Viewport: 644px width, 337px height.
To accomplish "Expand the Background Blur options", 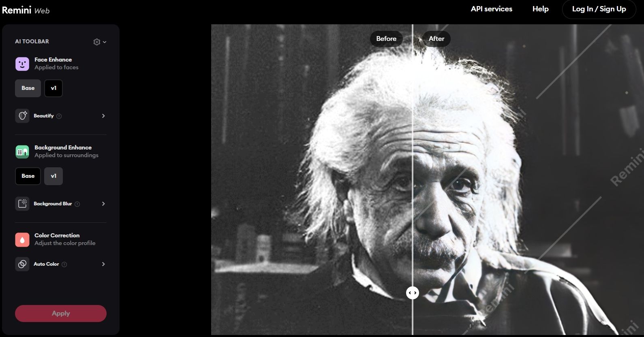I will [103, 204].
